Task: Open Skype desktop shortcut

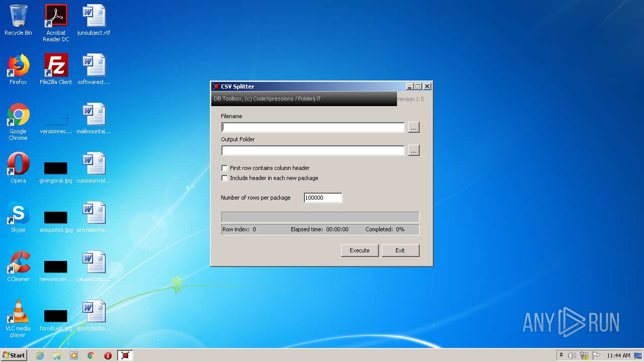Action: 18,218
